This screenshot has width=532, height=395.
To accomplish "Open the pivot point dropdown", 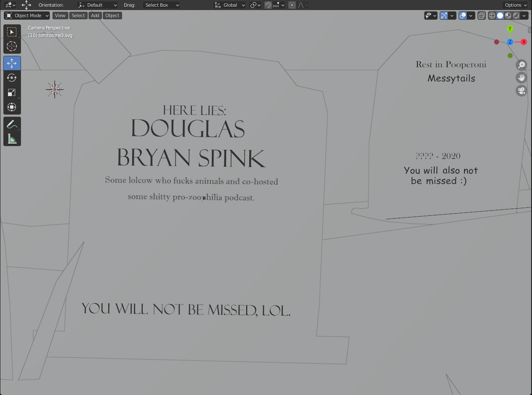I will click(255, 5).
